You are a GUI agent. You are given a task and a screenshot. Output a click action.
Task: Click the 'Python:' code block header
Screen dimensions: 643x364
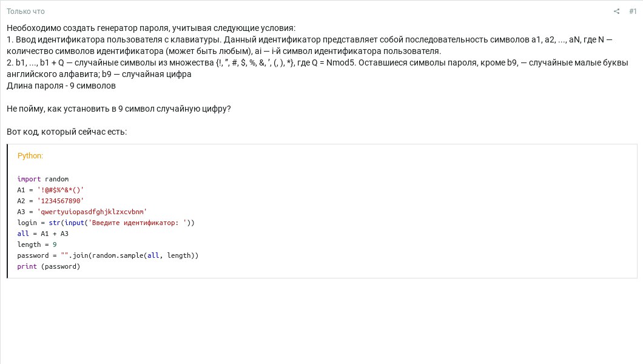pyautogui.click(x=30, y=156)
